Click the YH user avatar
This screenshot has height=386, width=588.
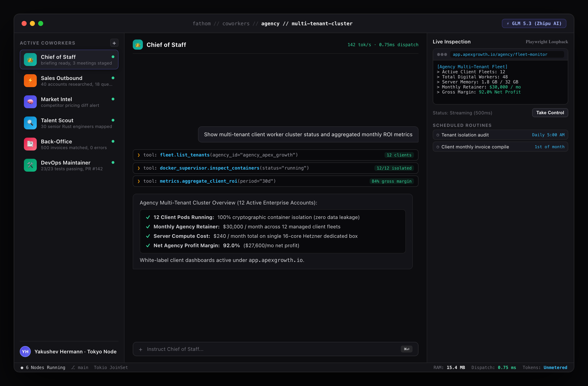tap(25, 351)
